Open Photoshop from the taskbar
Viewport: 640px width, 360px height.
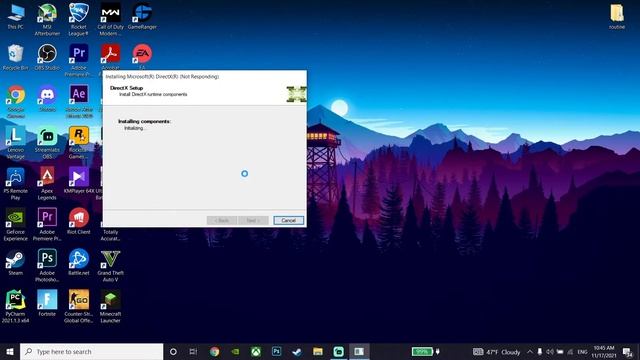point(276,351)
